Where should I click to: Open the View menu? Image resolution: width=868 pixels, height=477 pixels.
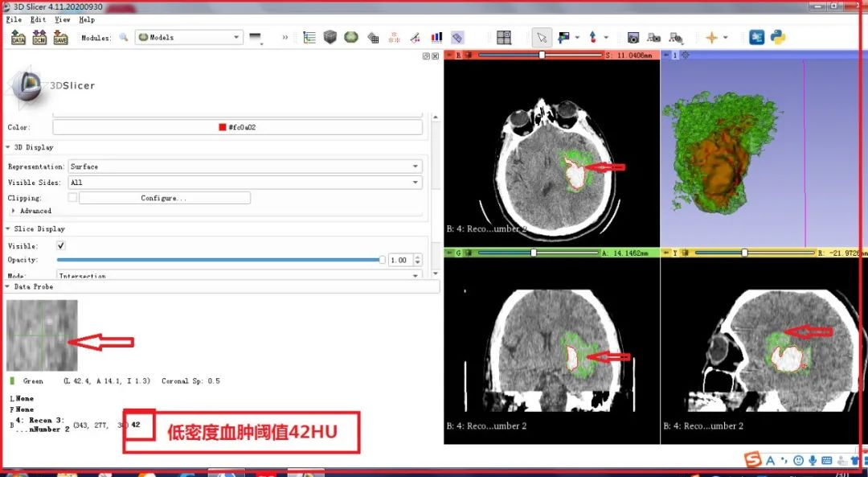click(63, 19)
